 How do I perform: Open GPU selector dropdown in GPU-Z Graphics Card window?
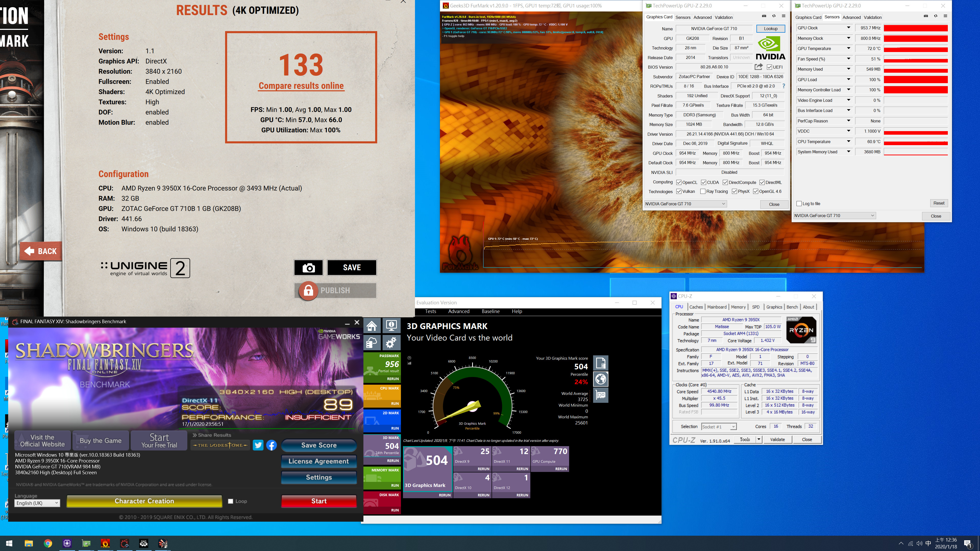coord(685,204)
